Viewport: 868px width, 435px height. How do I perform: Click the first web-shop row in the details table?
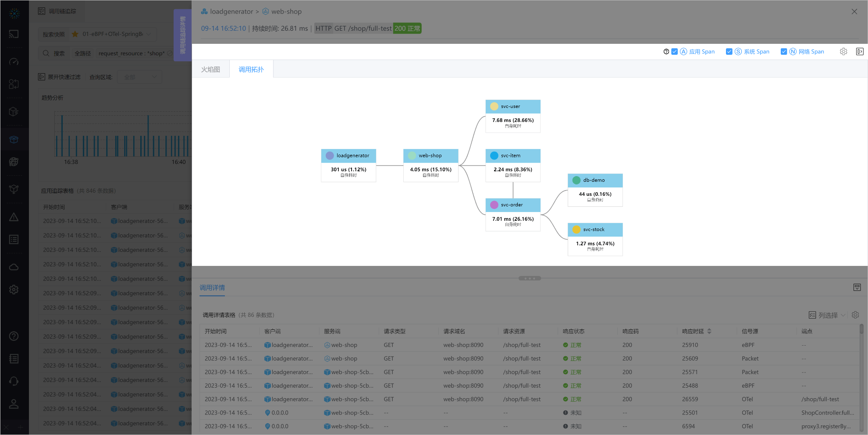[x=344, y=345]
